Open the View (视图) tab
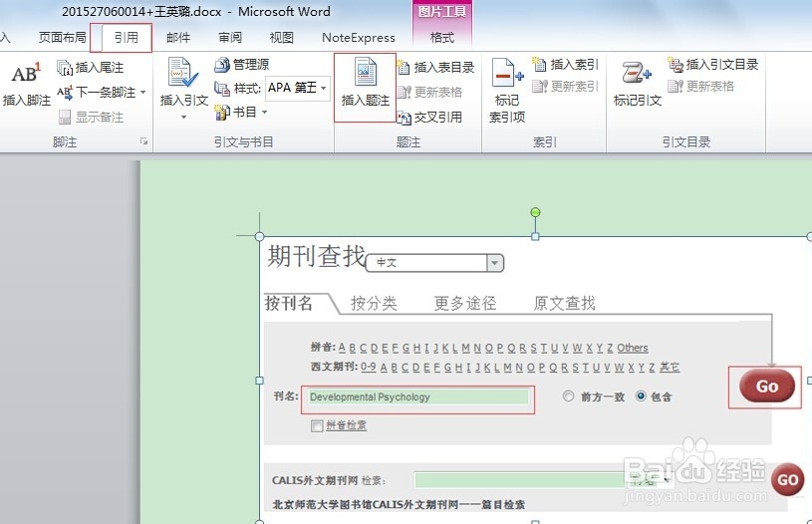Image resolution: width=812 pixels, height=524 pixels. tap(282, 37)
